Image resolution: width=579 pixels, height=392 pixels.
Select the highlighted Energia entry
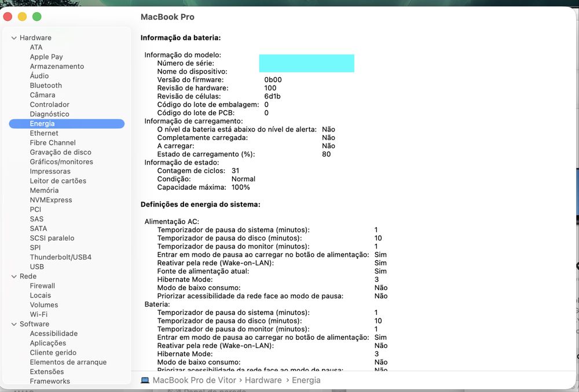click(x=67, y=124)
